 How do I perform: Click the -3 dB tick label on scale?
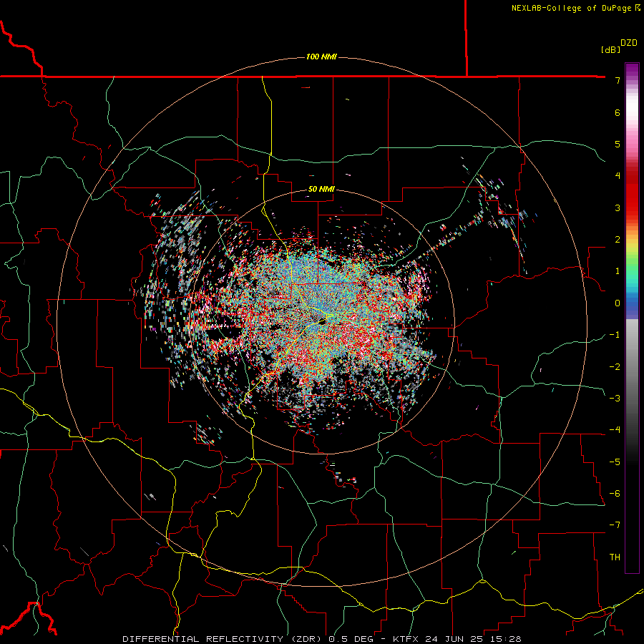click(615, 399)
